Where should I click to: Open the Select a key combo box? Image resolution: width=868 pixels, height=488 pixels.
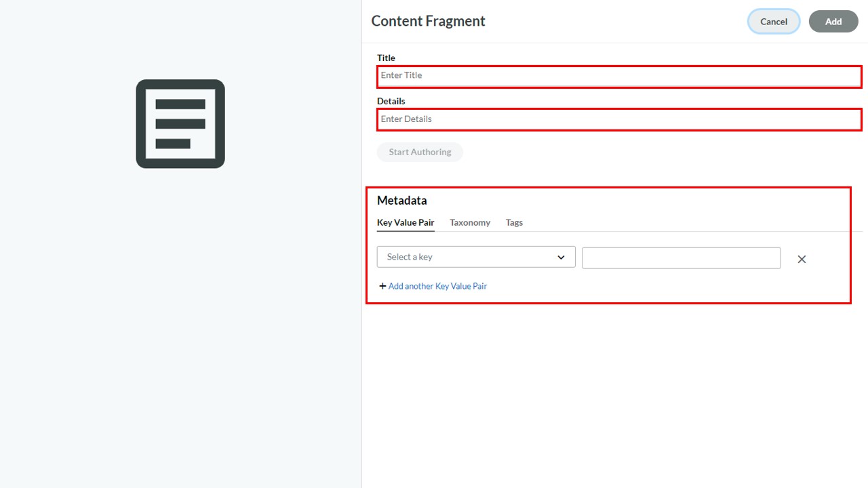pos(476,257)
